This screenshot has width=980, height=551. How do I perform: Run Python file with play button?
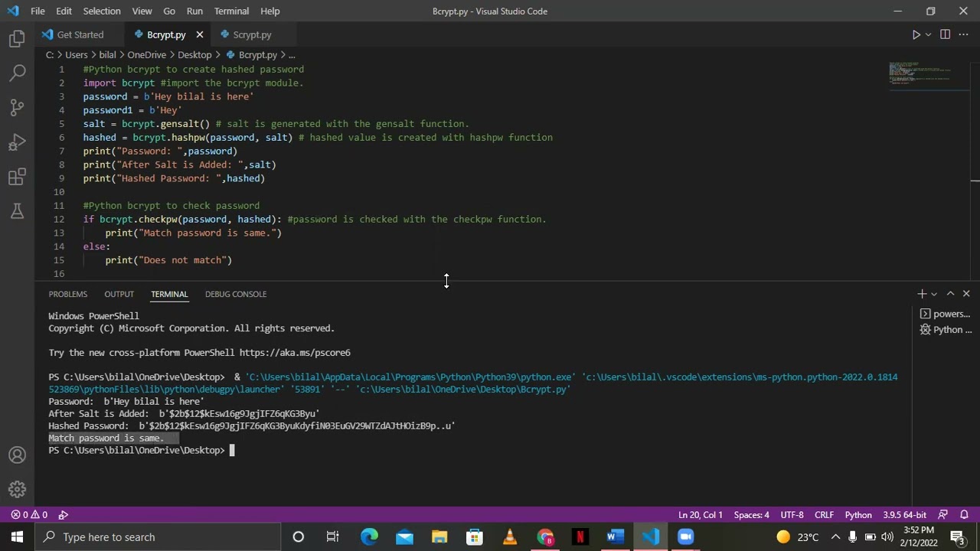tap(916, 34)
